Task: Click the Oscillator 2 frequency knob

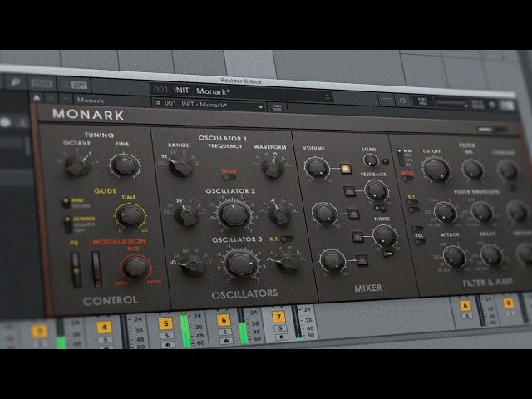Action: point(234,214)
